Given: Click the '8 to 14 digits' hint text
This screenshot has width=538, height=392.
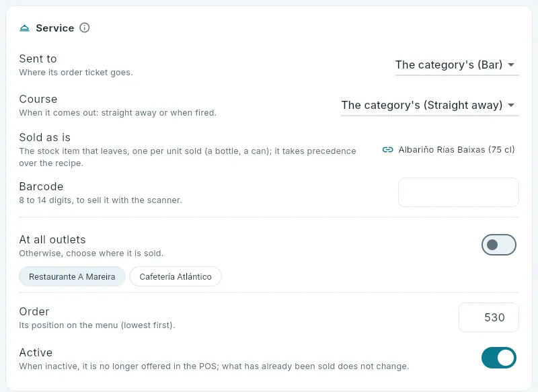Looking at the screenshot, I should pyautogui.click(x=100, y=200).
